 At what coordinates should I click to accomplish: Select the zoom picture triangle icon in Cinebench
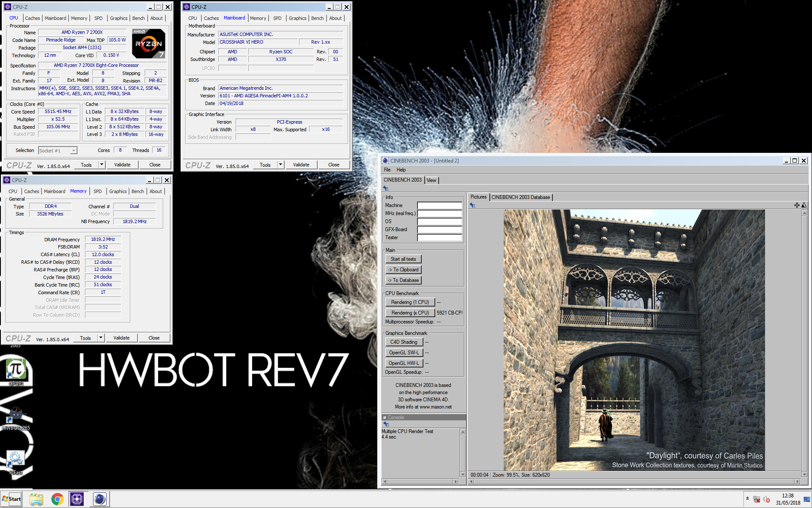click(804, 205)
